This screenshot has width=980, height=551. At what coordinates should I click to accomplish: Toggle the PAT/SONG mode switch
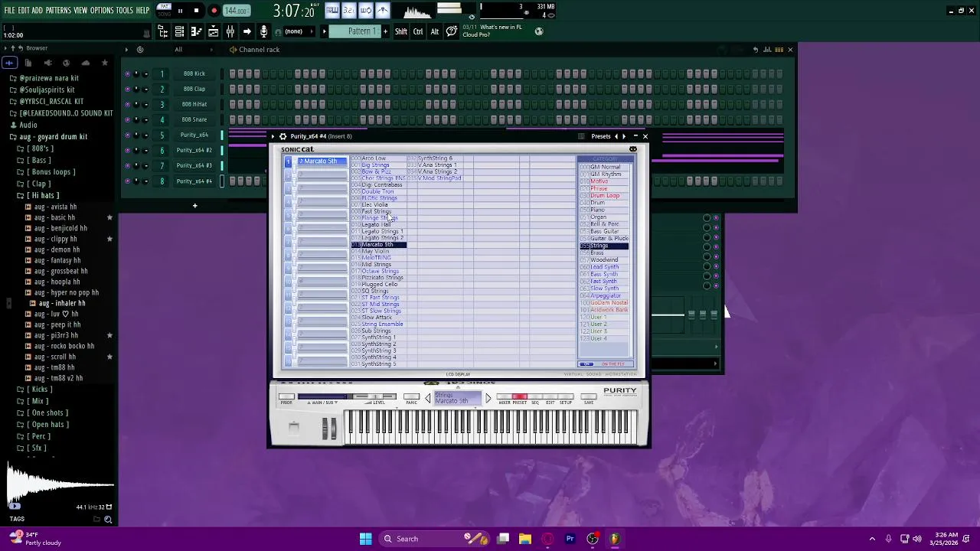[x=164, y=10]
